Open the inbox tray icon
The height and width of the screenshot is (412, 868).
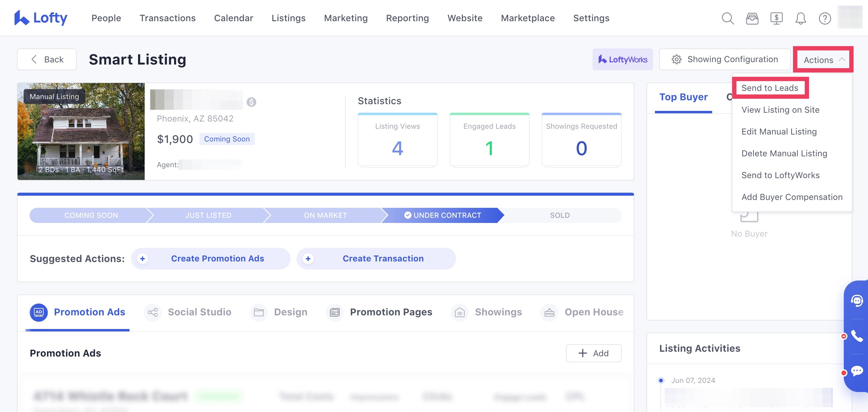click(752, 18)
